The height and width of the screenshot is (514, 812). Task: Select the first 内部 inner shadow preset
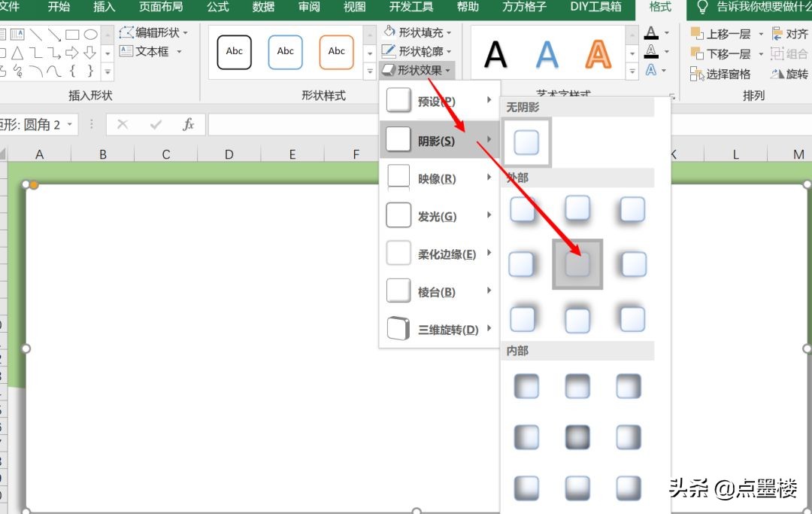click(526, 386)
